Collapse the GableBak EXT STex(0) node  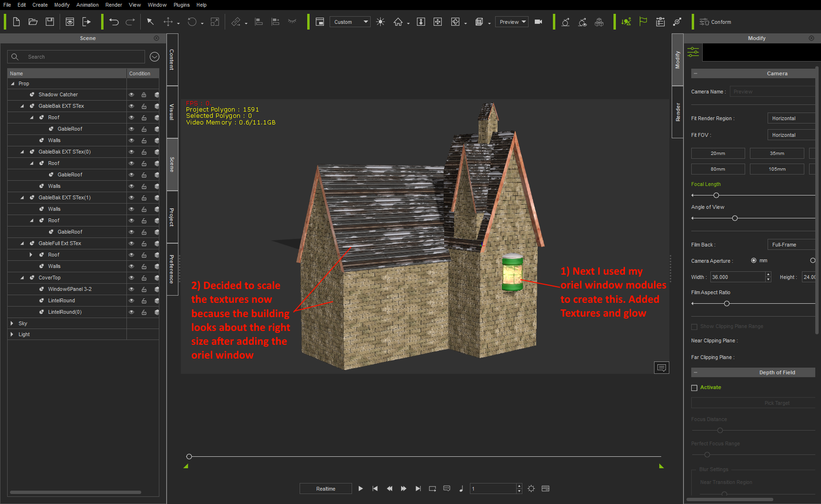tap(22, 152)
